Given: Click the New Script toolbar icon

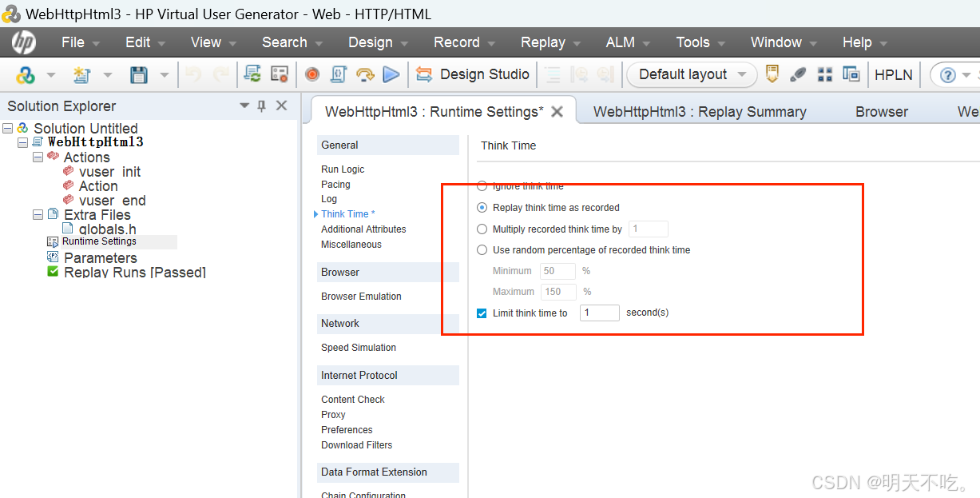Looking at the screenshot, I should click(x=81, y=75).
